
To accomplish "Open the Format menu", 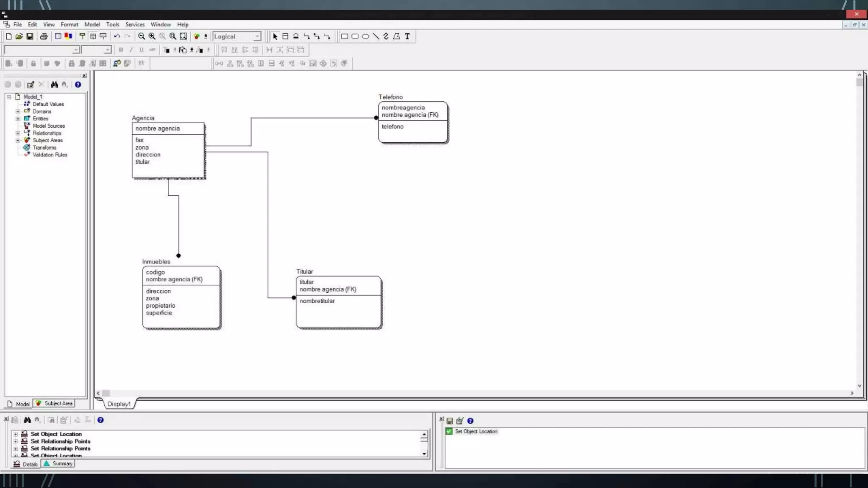I will [70, 25].
